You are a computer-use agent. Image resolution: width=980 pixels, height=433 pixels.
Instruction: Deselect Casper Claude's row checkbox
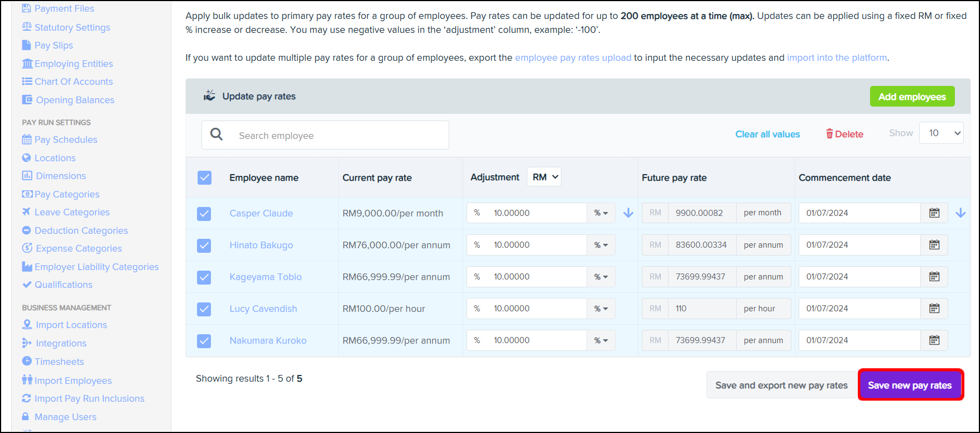(x=204, y=214)
